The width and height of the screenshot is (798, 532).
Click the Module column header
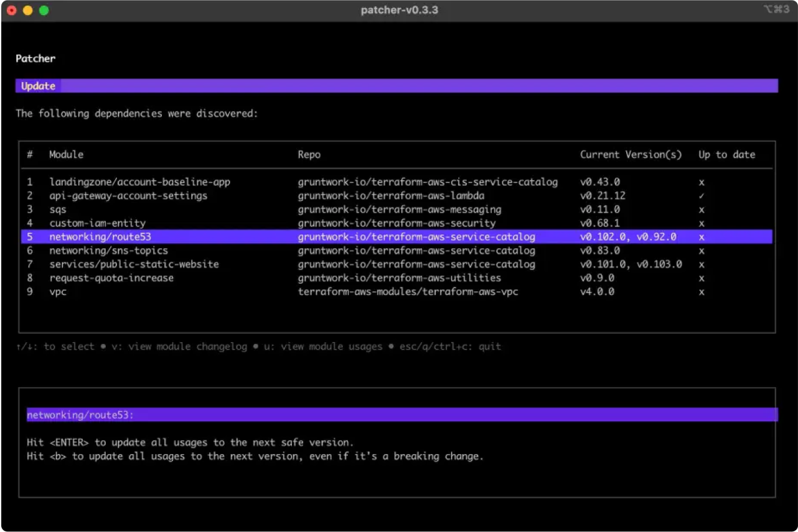pos(66,154)
